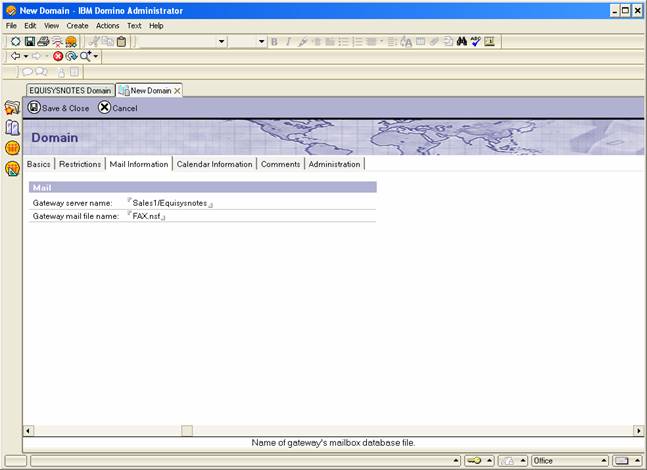Expand the status message history arrow
Screen dimensions: 647x470
click(456, 461)
